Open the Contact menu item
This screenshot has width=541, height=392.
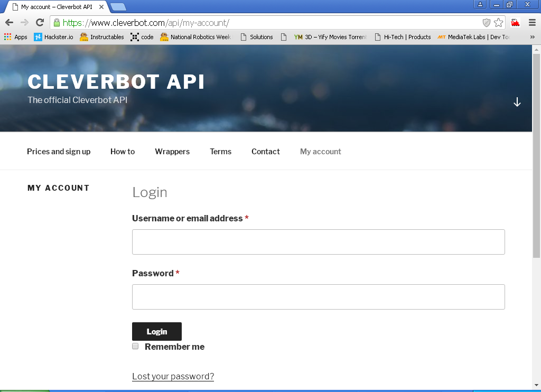266,152
